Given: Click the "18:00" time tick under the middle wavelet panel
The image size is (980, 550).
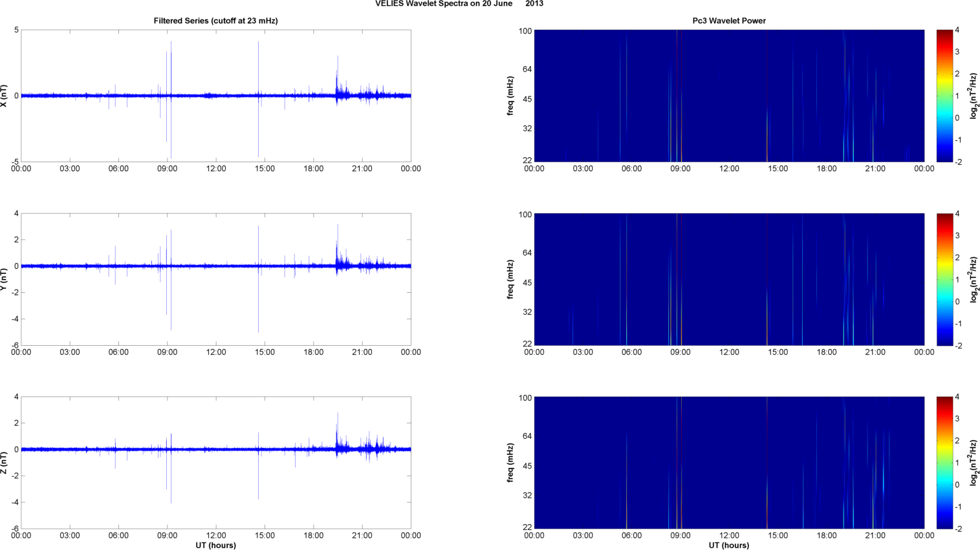Looking at the screenshot, I should tap(827, 352).
